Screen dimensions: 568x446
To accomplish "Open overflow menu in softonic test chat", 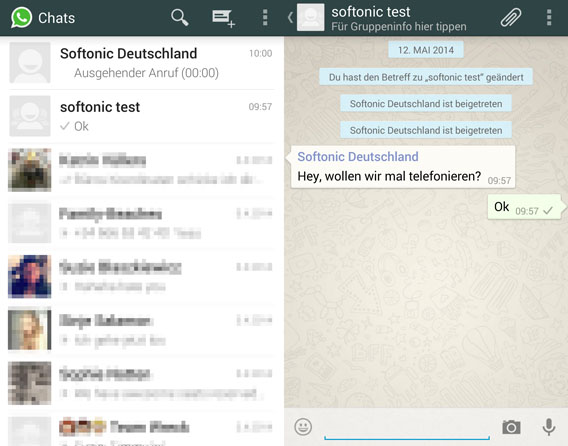I will (x=549, y=17).
